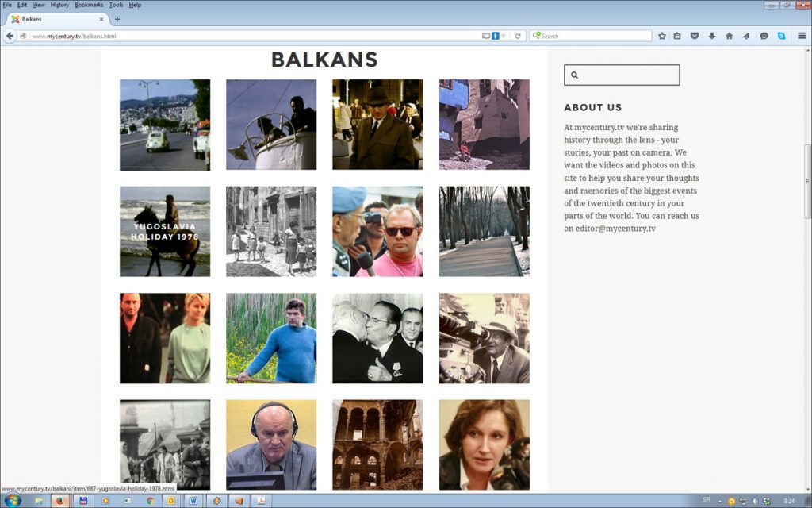
Task: Open the Bookmarks menu
Action: (89, 5)
